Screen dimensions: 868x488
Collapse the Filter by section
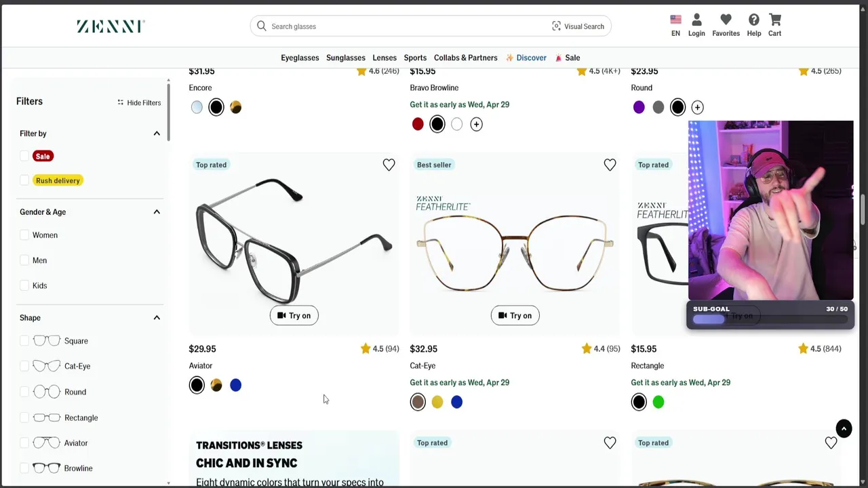(157, 134)
